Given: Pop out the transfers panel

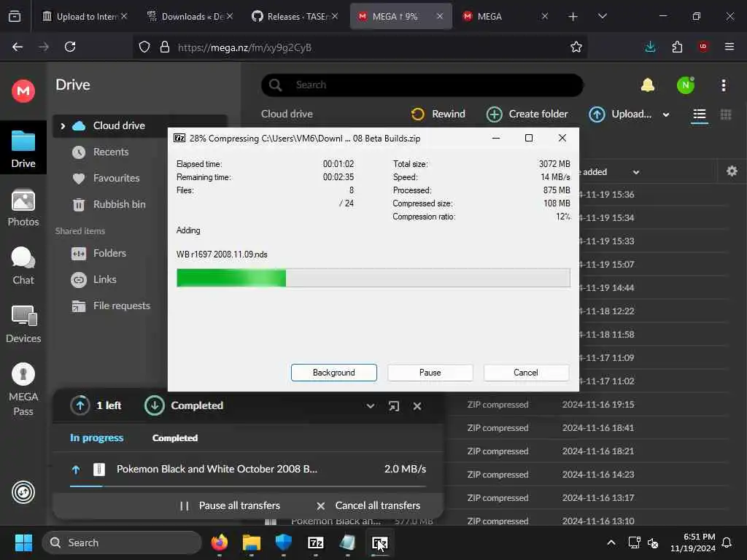Looking at the screenshot, I should pos(393,406).
